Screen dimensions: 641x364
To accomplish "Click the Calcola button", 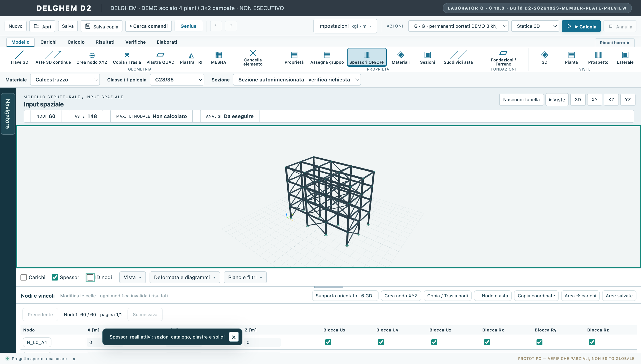I will (x=581, y=26).
